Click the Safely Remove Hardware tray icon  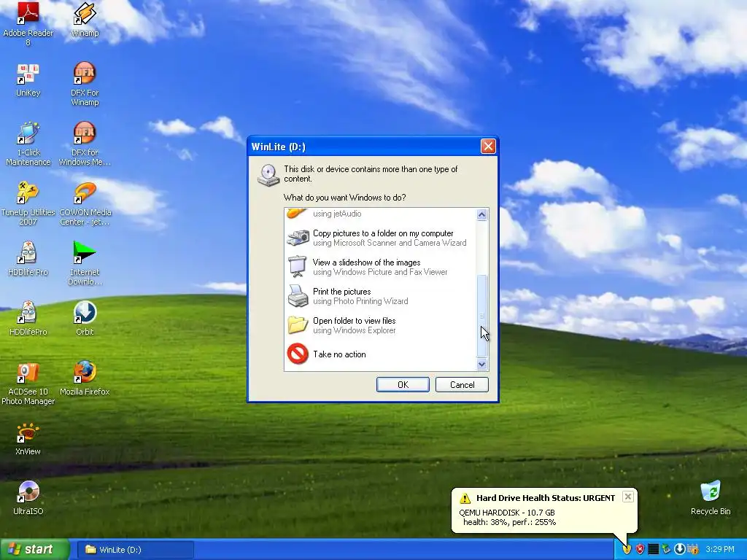[x=667, y=549]
